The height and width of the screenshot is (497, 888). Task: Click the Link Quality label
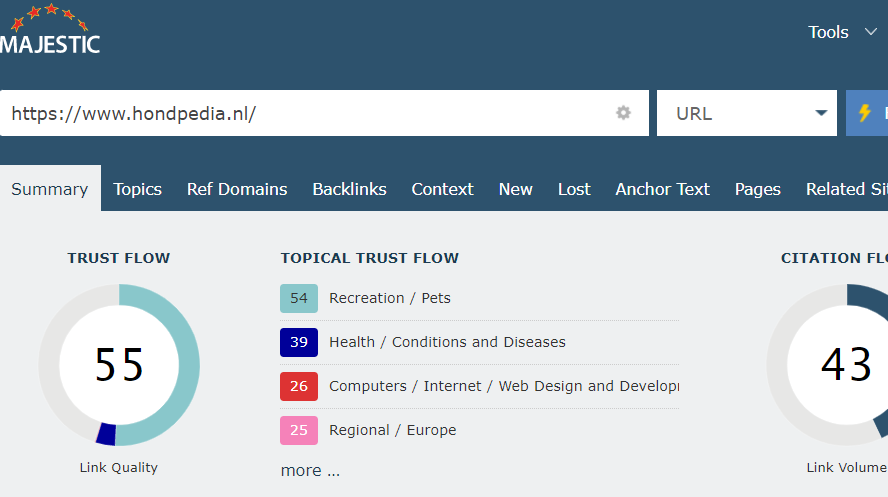pos(119,468)
